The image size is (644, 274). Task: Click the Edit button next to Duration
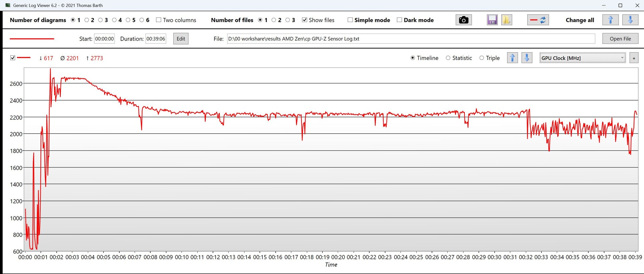tap(181, 39)
